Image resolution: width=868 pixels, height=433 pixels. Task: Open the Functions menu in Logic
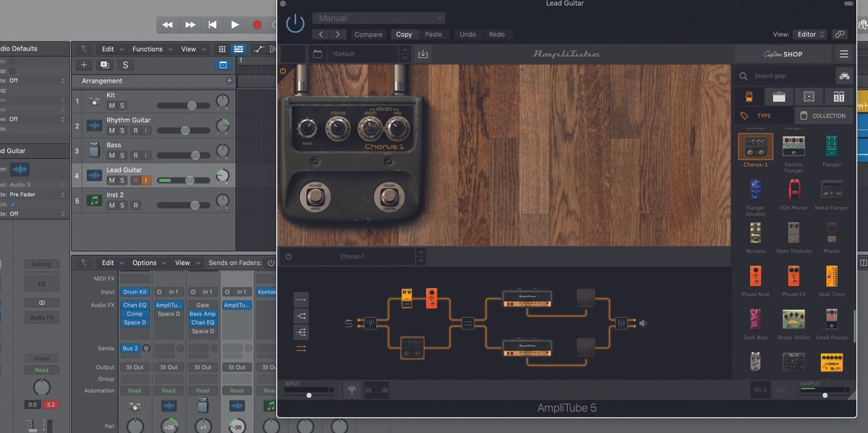click(148, 49)
